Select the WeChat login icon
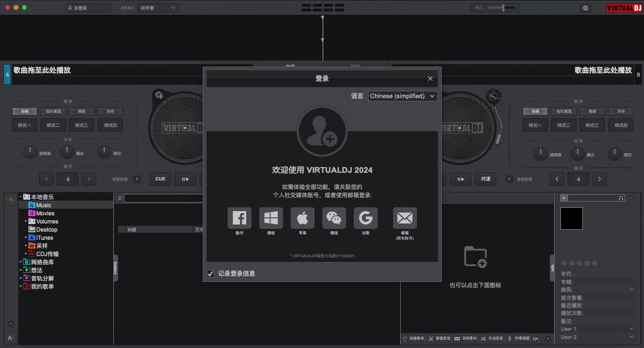 coord(334,218)
